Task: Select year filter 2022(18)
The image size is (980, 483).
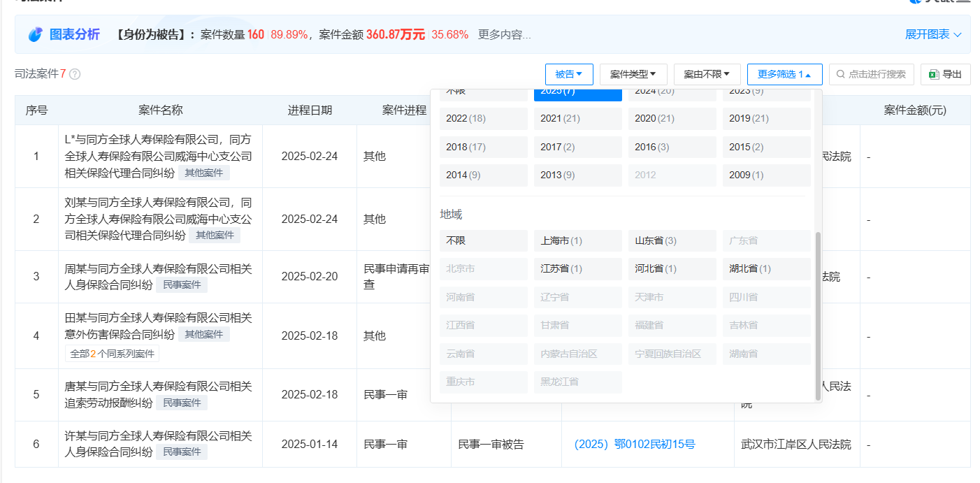Action: 484,119
